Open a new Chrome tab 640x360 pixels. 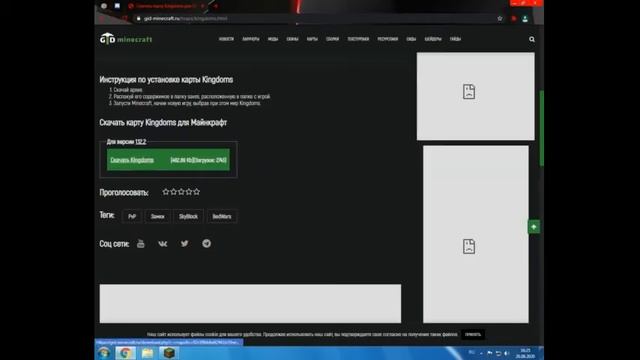(215, 6)
